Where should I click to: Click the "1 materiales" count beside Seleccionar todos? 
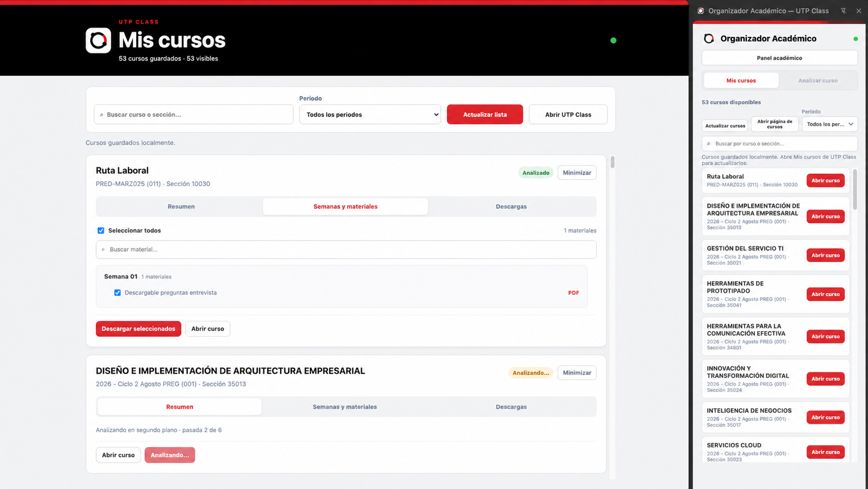pos(580,231)
